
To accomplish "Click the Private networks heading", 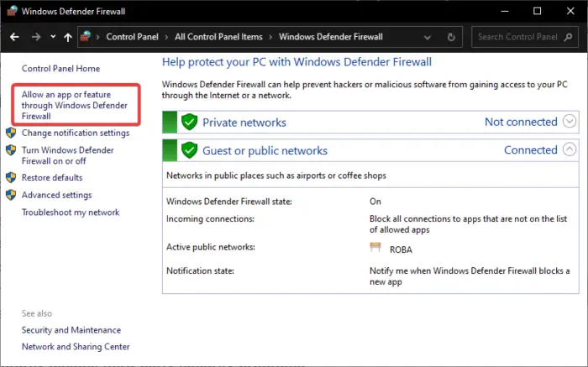I will coord(244,123).
